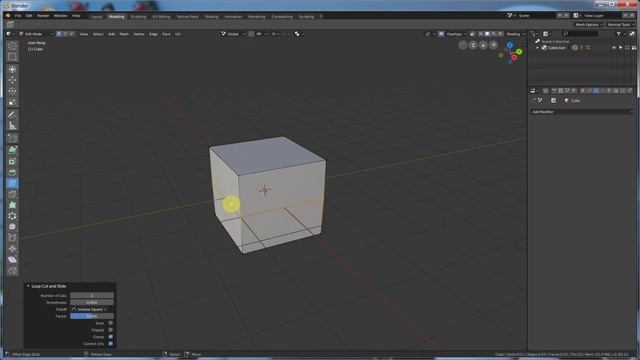Select the pink Smooth vertices tool

[x=12, y=227]
